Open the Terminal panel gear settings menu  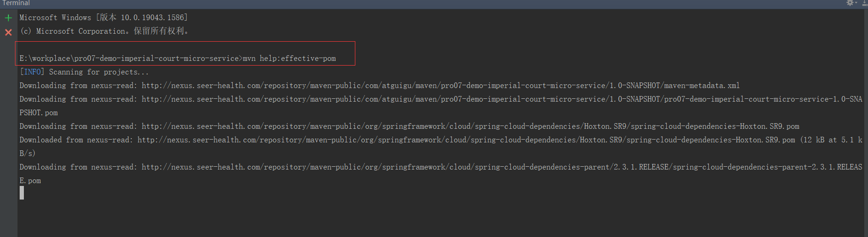pos(851,3)
